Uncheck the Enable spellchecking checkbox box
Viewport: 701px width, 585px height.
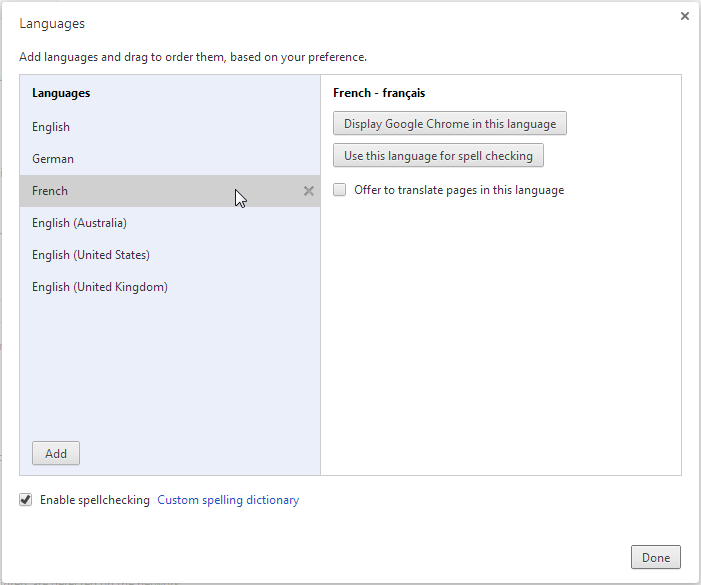pyautogui.click(x=26, y=500)
